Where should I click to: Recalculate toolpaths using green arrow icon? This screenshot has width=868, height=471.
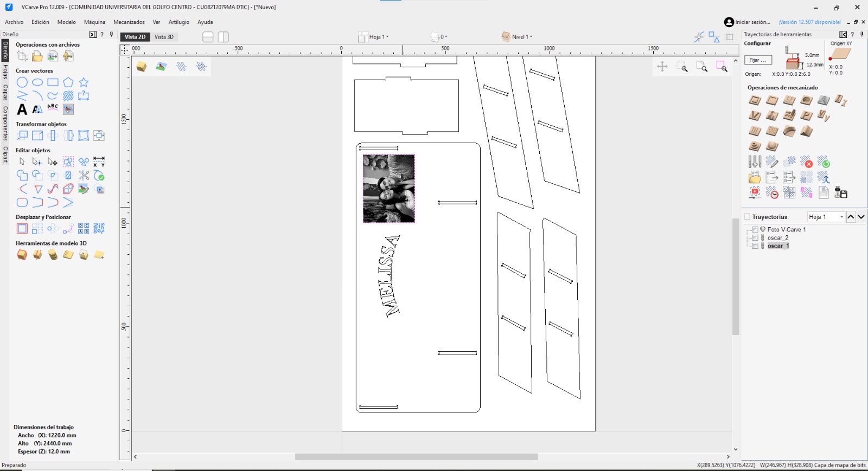tap(824, 162)
